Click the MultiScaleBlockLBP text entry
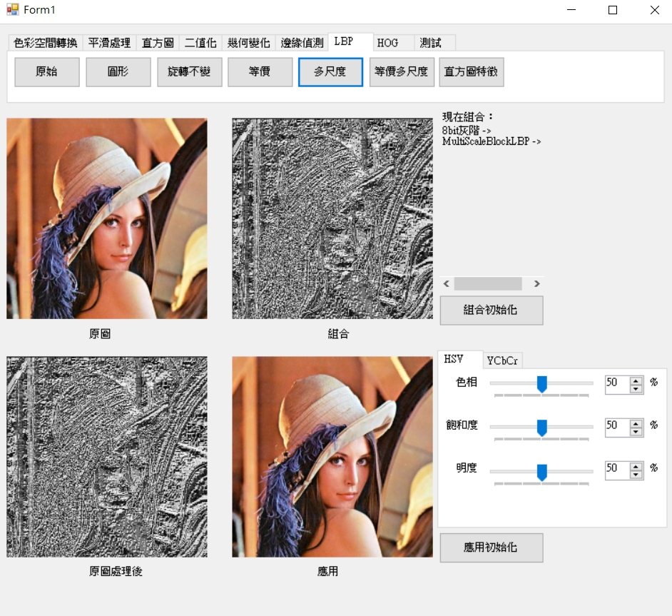 point(492,141)
